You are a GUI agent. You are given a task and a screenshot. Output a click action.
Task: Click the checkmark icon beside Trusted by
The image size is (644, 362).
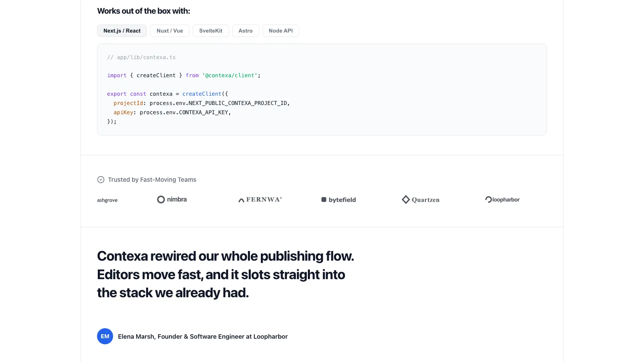101,180
